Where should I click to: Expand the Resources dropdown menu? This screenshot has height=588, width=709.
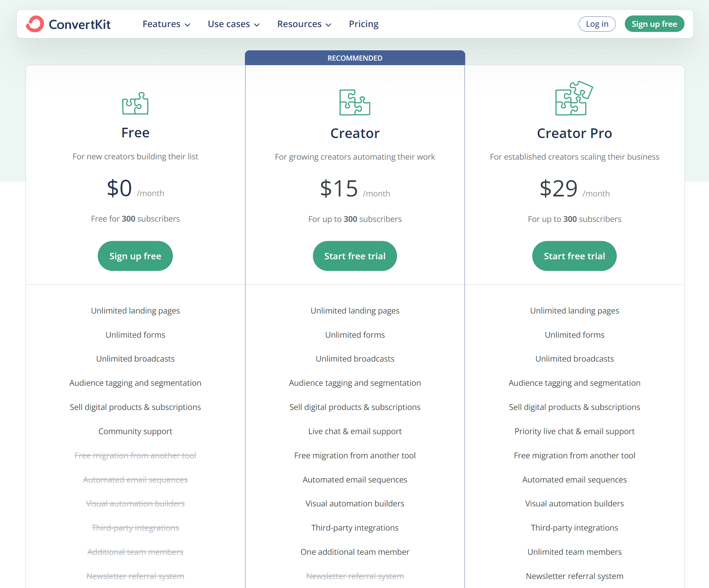304,24
